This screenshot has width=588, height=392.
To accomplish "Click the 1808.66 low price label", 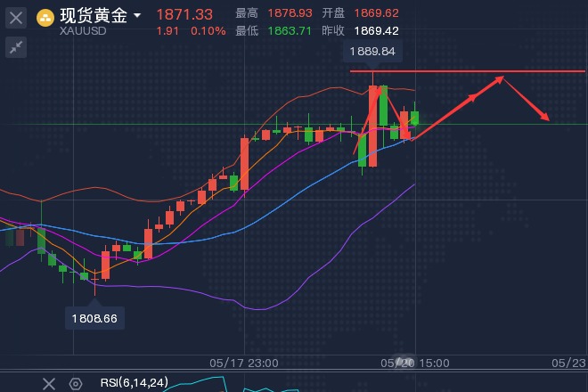I will 94,316.
